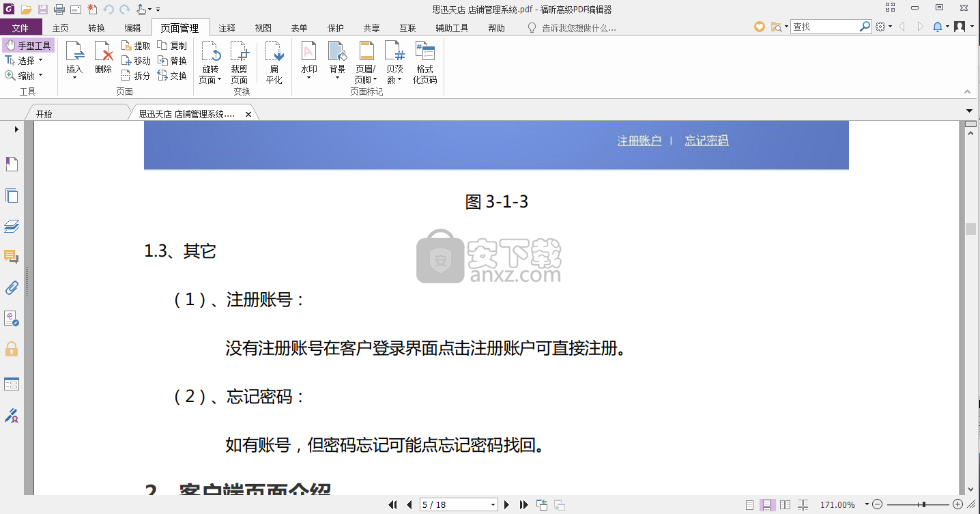Expand the left navigation panel arrow
This screenshot has height=514, width=980.
(x=16, y=129)
